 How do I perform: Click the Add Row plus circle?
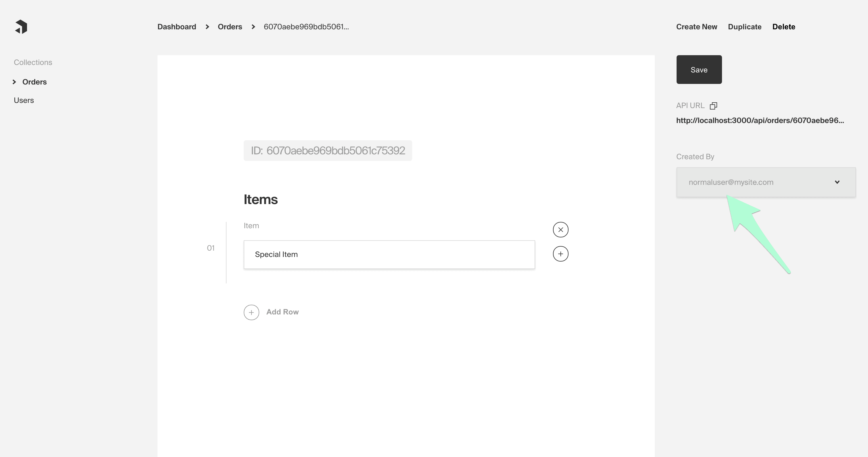coord(251,312)
